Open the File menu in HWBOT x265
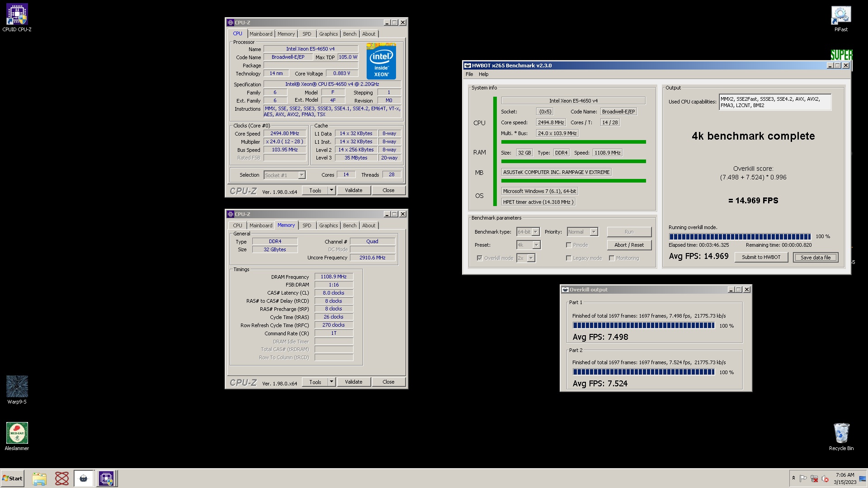The width and height of the screenshot is (868, 488). coord(469,75)
